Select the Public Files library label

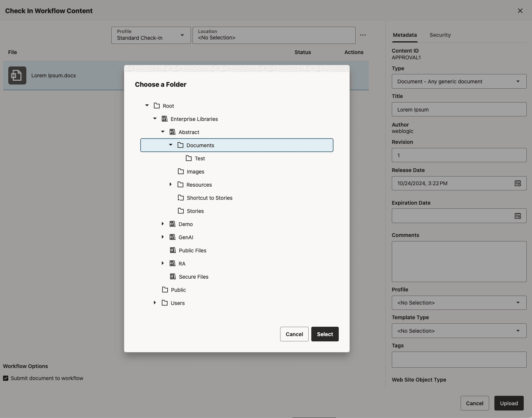tap(192, 250)
